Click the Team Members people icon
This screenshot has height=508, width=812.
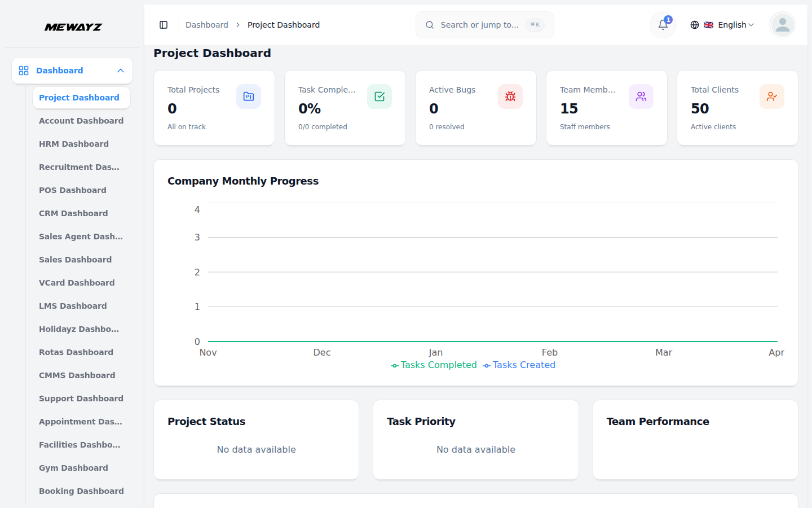(x=641, y=97)
